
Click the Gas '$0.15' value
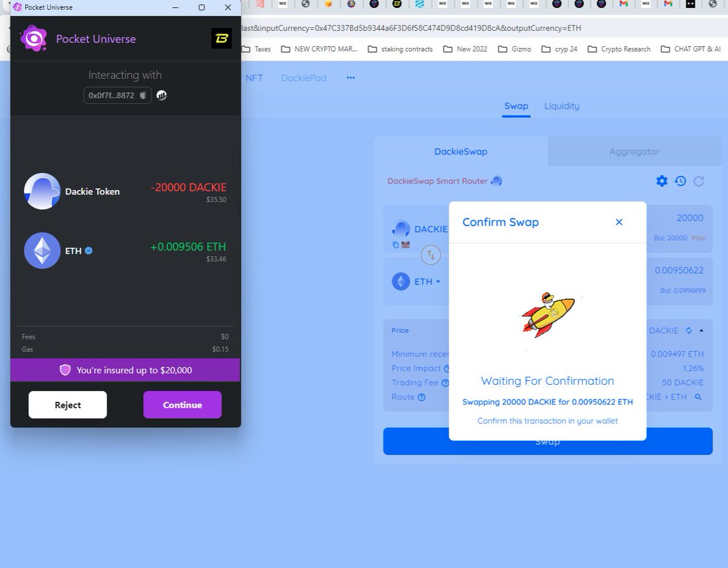click(x=220, y=350)
